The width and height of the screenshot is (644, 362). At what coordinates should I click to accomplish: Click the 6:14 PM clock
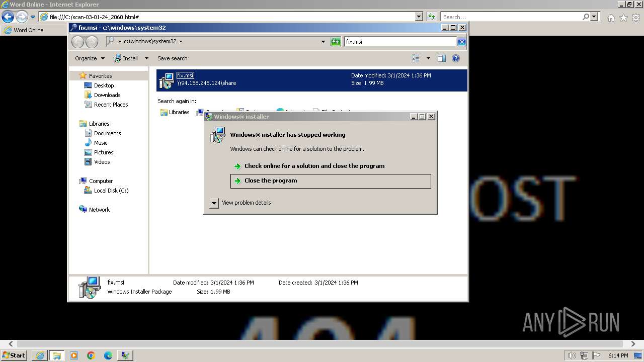click(618, 355)
